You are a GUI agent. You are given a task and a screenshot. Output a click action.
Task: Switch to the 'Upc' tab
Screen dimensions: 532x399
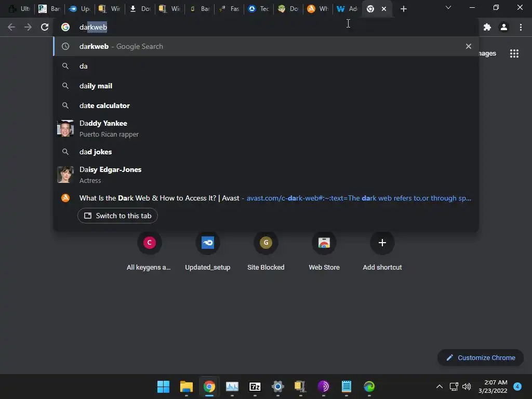click(x=79, y=9)
